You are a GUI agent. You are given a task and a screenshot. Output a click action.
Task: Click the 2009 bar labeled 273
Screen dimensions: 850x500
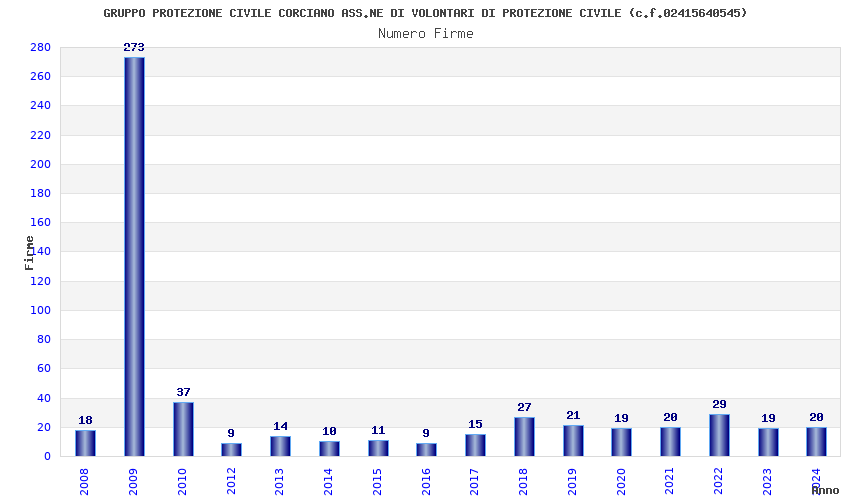point(134,257)
